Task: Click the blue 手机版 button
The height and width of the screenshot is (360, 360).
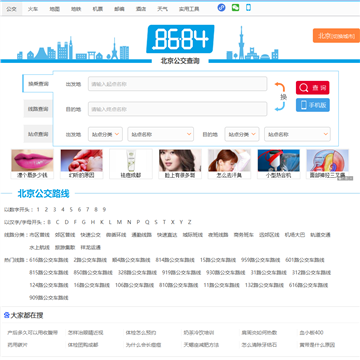Action: 312,105
